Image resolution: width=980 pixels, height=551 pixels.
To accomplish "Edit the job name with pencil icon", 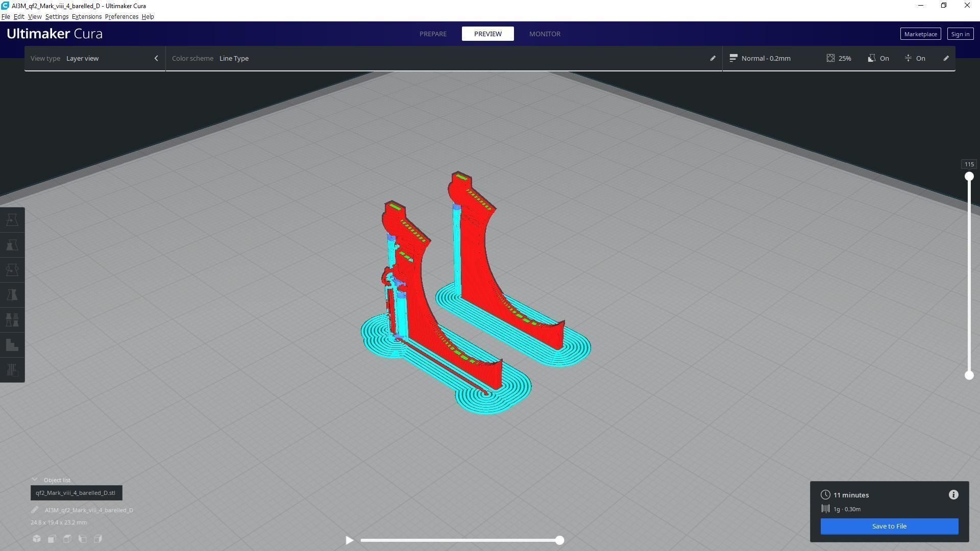I will (x=35, y=510).
